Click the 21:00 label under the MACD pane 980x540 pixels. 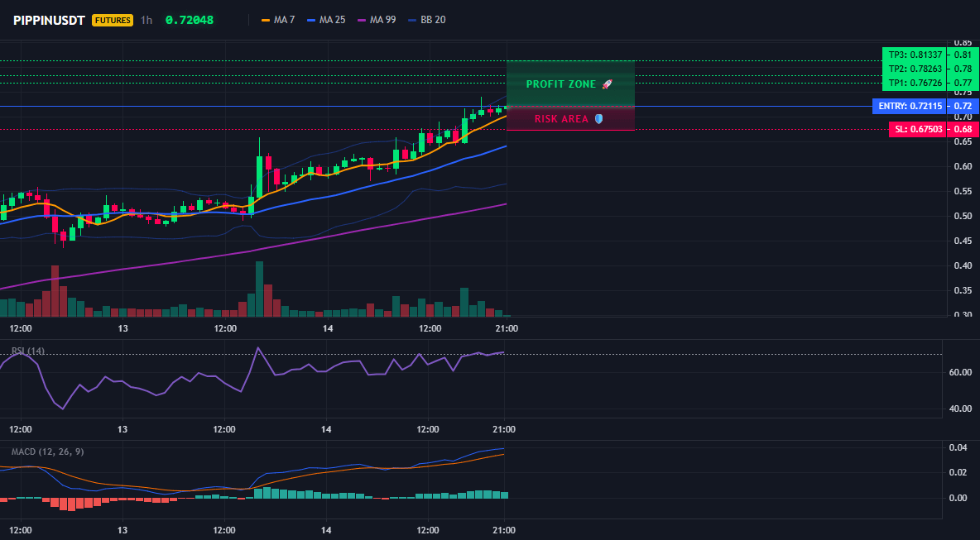coord(504,530)
